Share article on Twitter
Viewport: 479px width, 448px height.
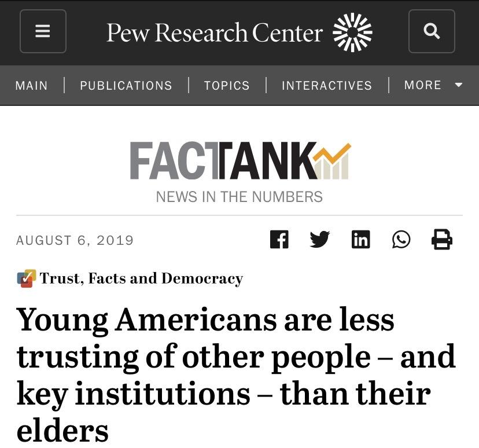click(319, 239)
